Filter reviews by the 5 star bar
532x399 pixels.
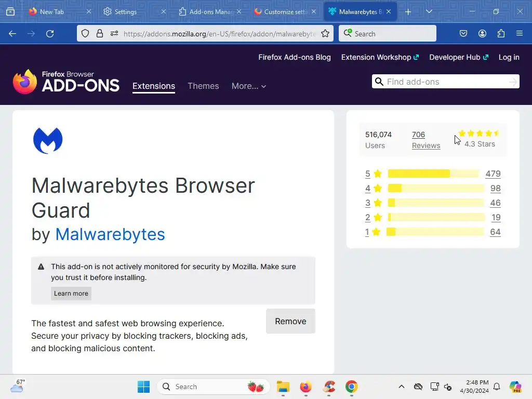pos(433,174)
